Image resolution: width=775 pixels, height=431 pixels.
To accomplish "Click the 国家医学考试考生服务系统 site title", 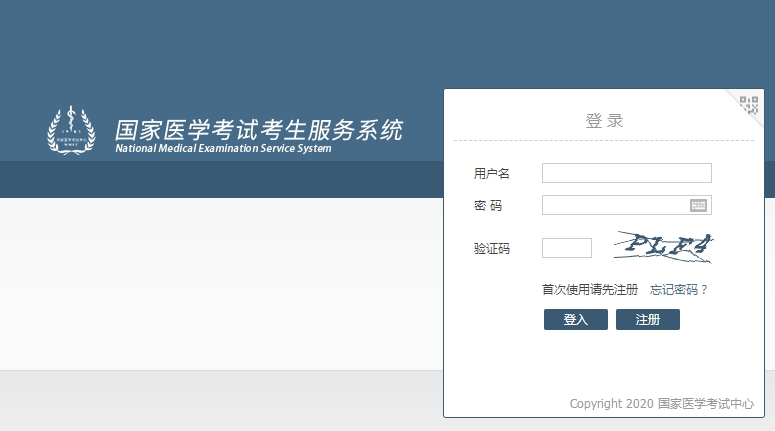I will point(259,129).
